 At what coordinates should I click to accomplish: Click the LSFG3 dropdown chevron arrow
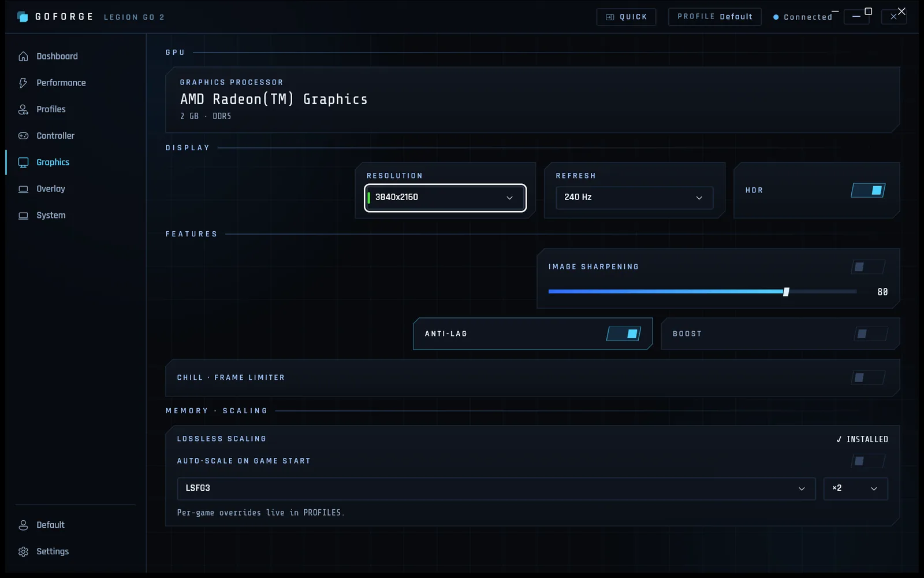[802, 489]
